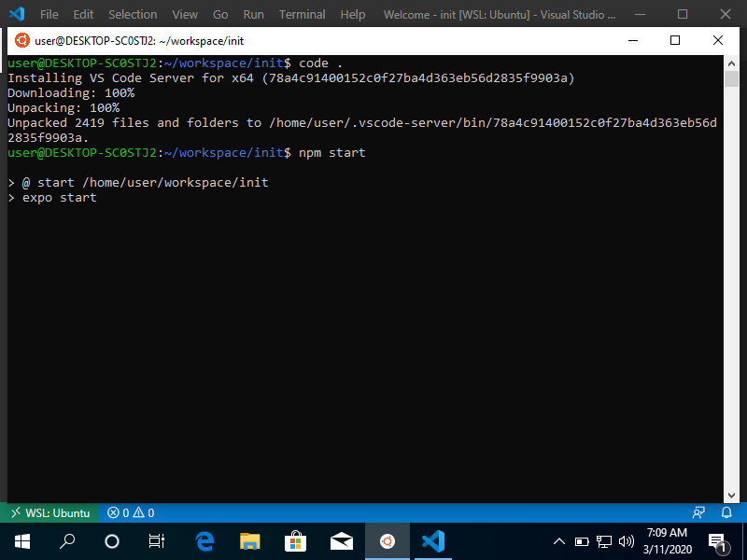This screenshot has width=747, height=560.
Task: Click the 'Installing VS Code Server' line
Action: click(291, 78)
